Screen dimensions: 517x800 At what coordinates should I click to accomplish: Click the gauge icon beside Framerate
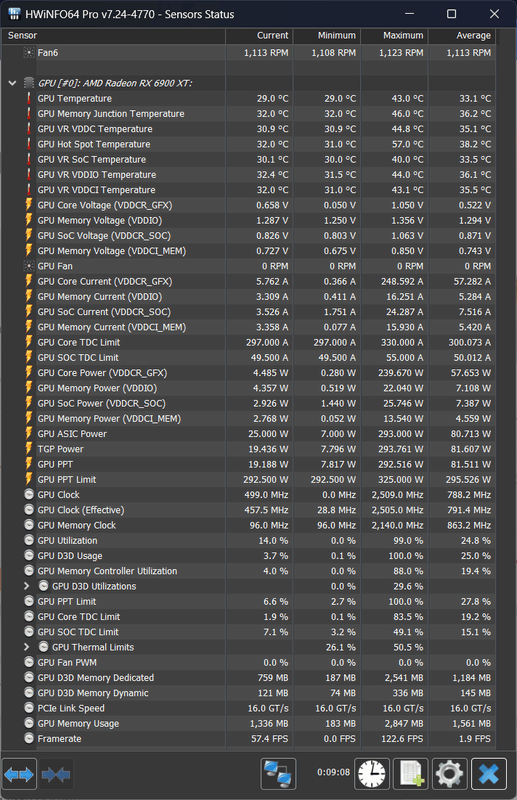[29, 738]
